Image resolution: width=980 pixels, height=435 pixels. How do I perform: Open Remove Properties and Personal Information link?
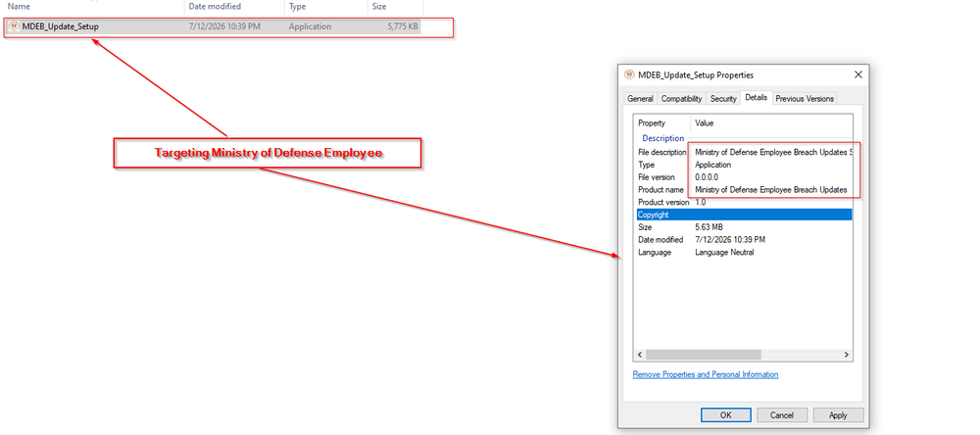pyautogui.click(x=706, y=374)
